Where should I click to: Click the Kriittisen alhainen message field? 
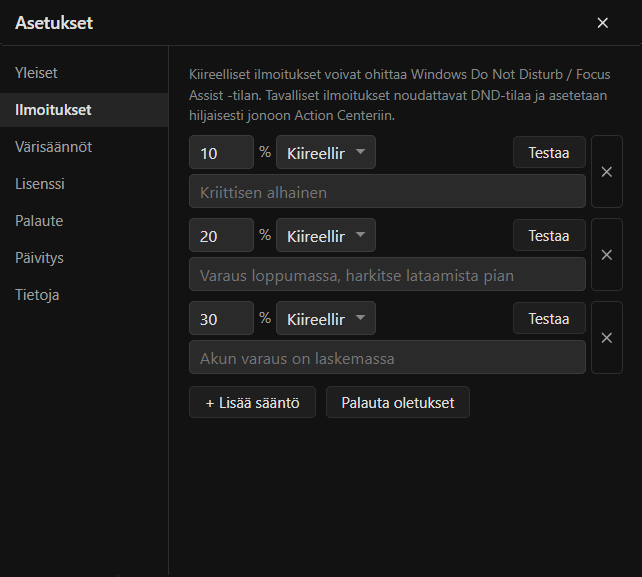pyautogui.click(x=387, y=191)
